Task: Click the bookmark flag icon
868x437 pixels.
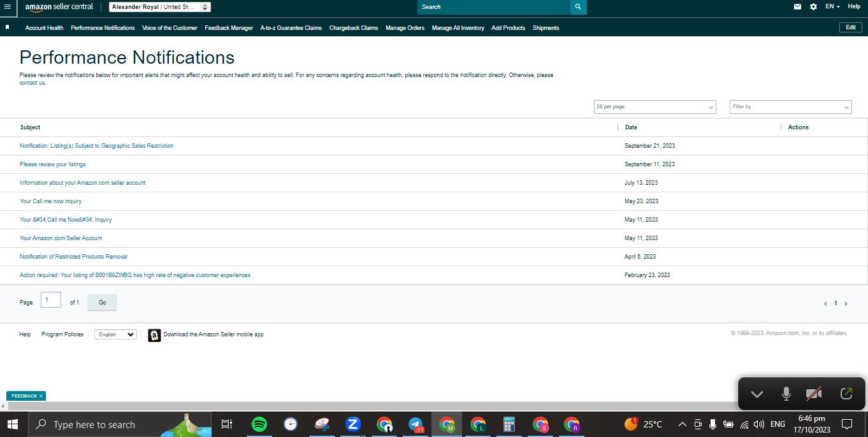Action: (x=7, y=27)
